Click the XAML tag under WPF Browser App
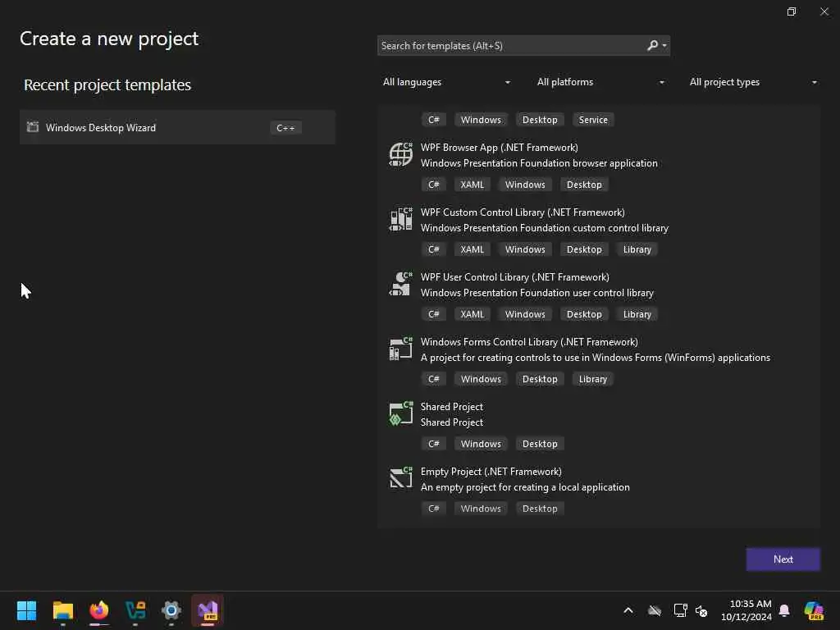840x630 pixels. tap(472, 185)
